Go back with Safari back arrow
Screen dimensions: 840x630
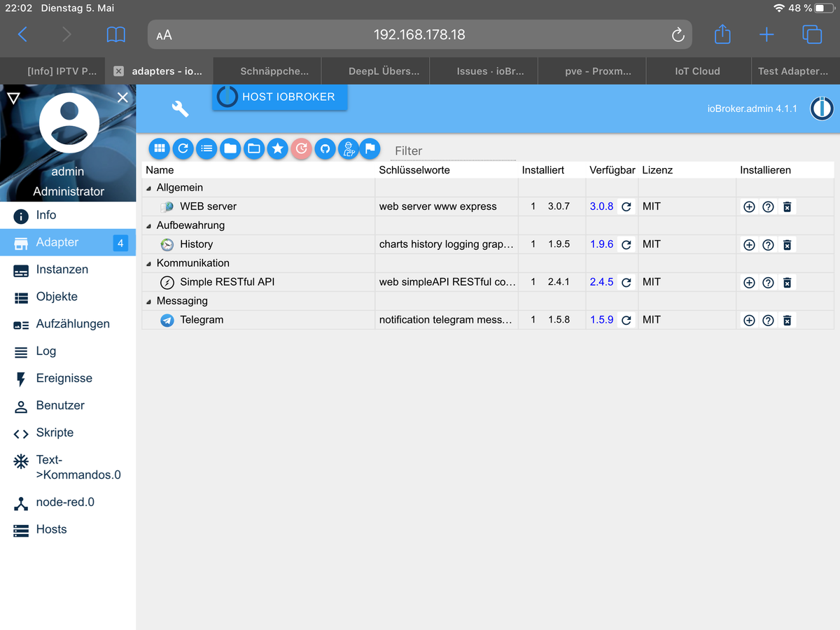tap(22, 34)
